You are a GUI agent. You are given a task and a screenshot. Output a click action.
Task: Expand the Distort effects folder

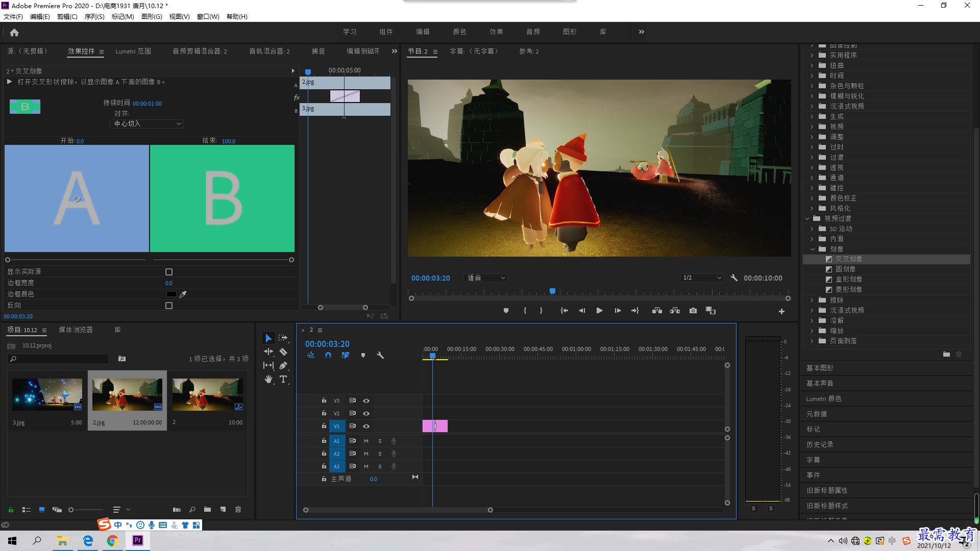(x=812, y=66)
